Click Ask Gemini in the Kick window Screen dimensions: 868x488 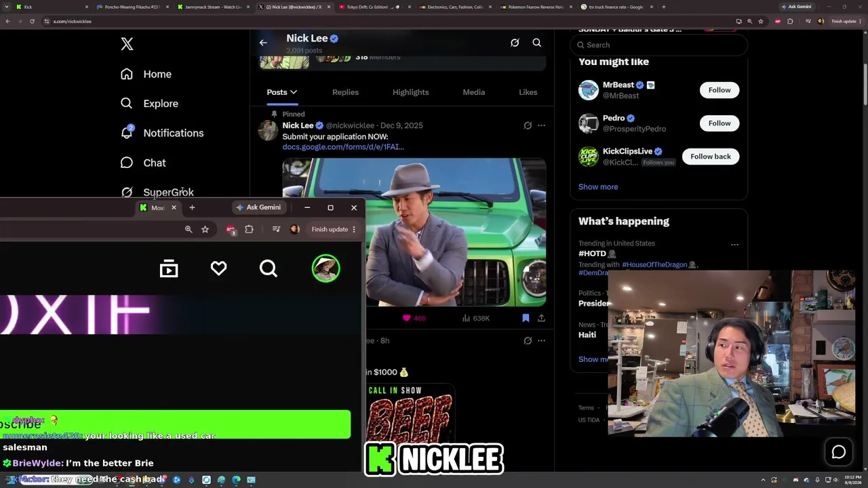[258, 207]
